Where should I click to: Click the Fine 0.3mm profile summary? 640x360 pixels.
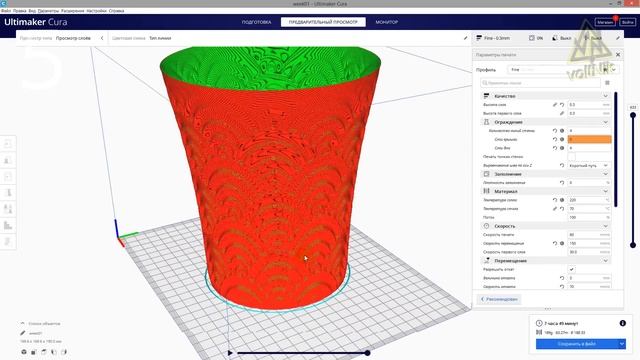click(x=493, y=38)
